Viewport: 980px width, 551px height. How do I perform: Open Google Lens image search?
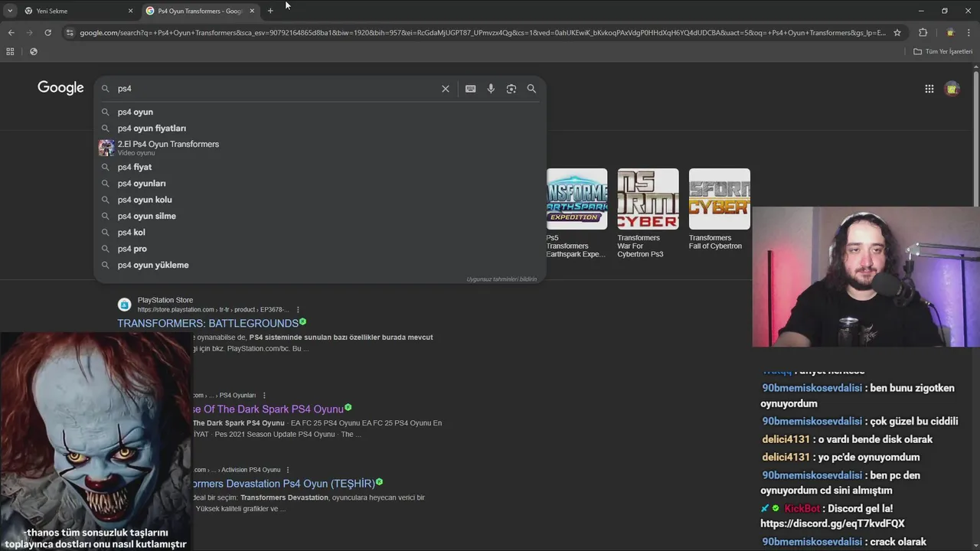point(511,89)
